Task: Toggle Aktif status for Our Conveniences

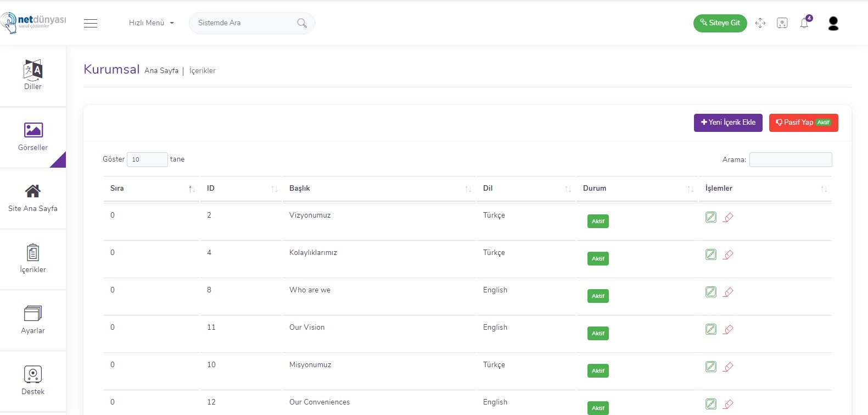Action: coord(598,408)
